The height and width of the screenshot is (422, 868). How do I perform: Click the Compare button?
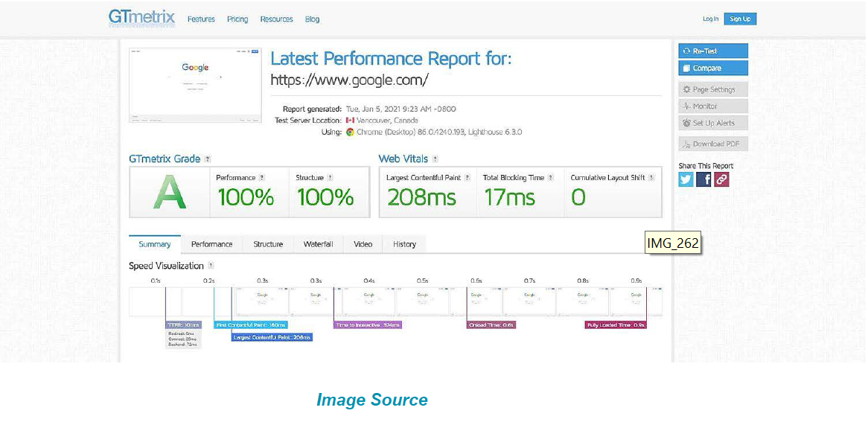point(713,68)
